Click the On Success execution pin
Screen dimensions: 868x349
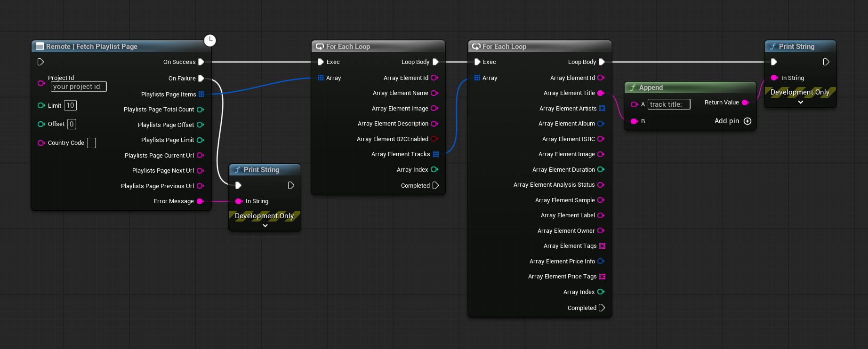pos(201,62)
